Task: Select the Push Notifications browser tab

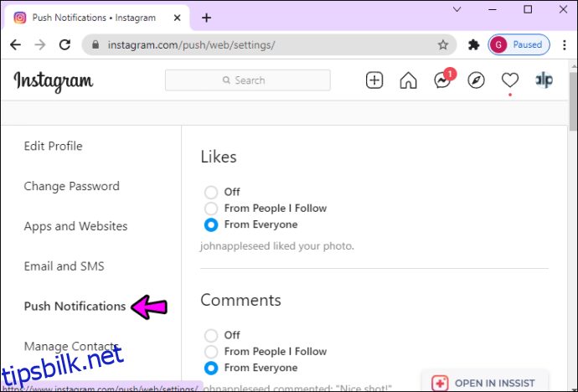Action: point(96,18)
